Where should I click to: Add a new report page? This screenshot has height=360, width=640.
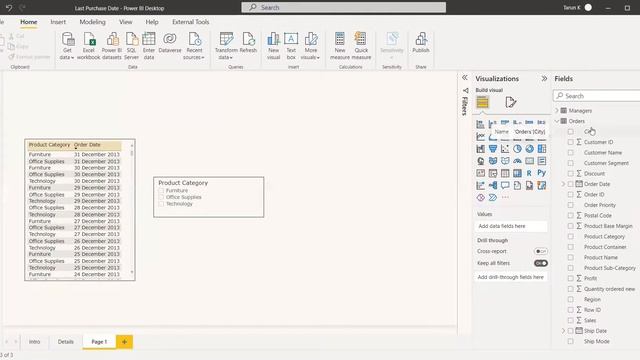click(x=124, y=342)
